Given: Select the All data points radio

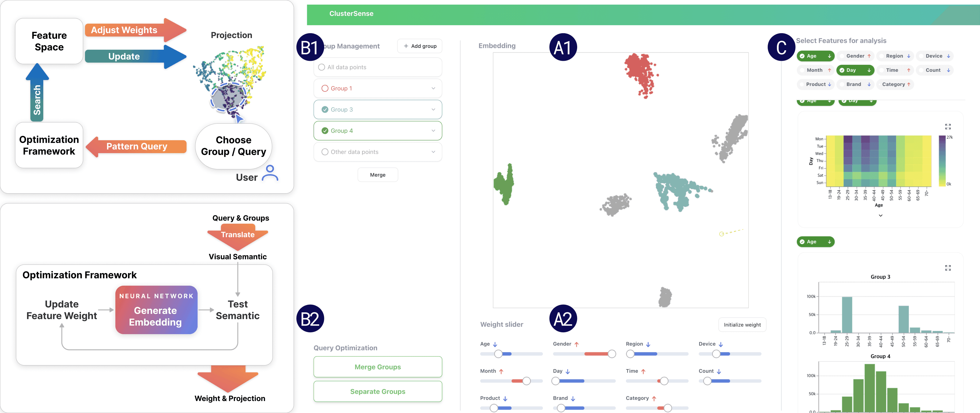Looking at the screenshot, I should click(x=322, y=67).
